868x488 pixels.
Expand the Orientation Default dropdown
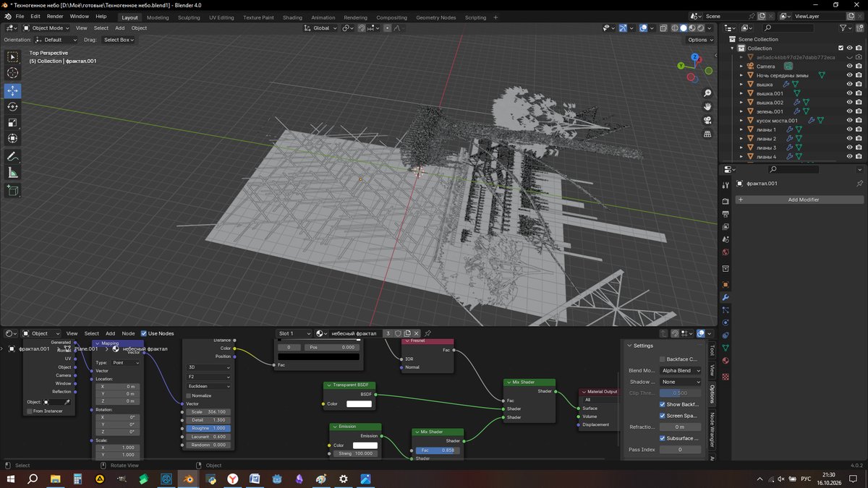point(58,40)
